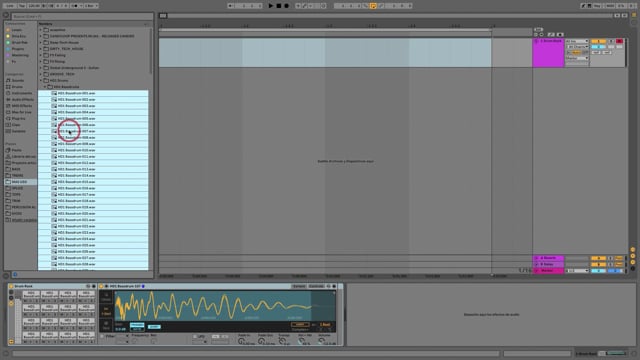Solo the Drum Rack track

(x=611, y=41)
